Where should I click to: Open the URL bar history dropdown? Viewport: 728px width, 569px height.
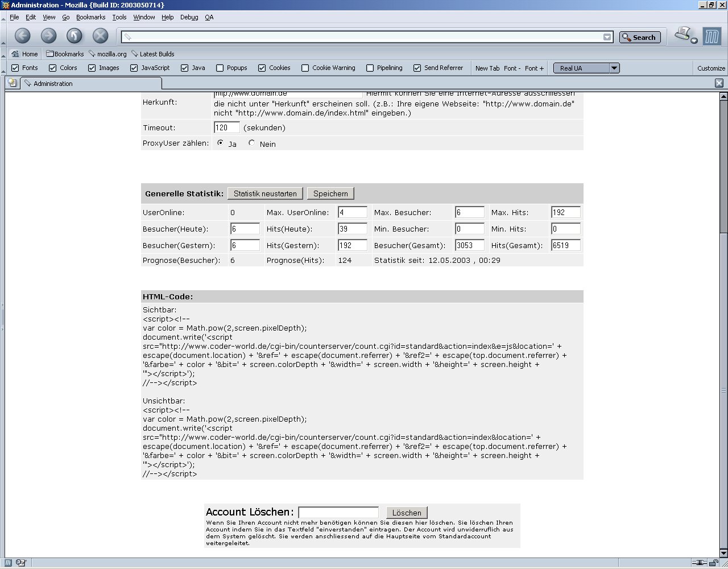607,37
